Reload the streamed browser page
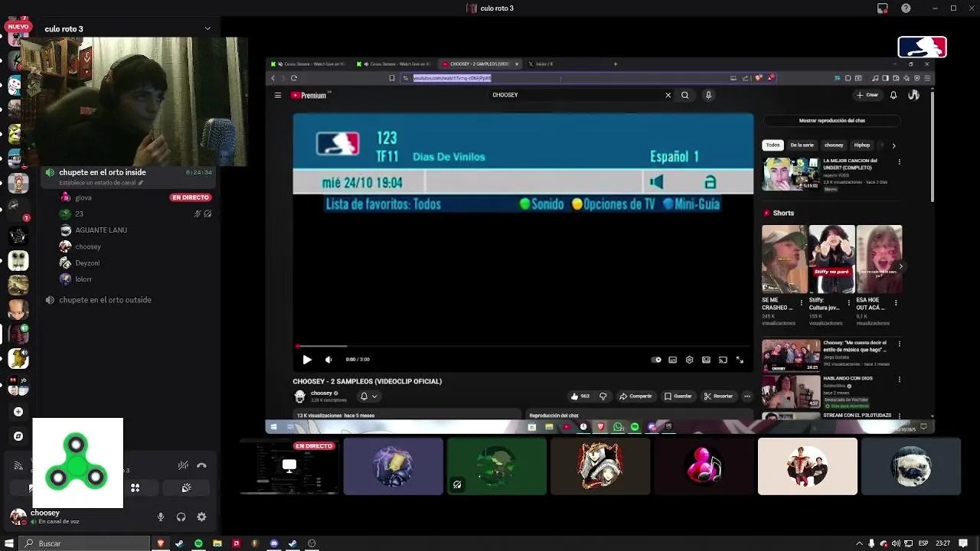Viewport: 980px width, 551px height. point(294,77)
